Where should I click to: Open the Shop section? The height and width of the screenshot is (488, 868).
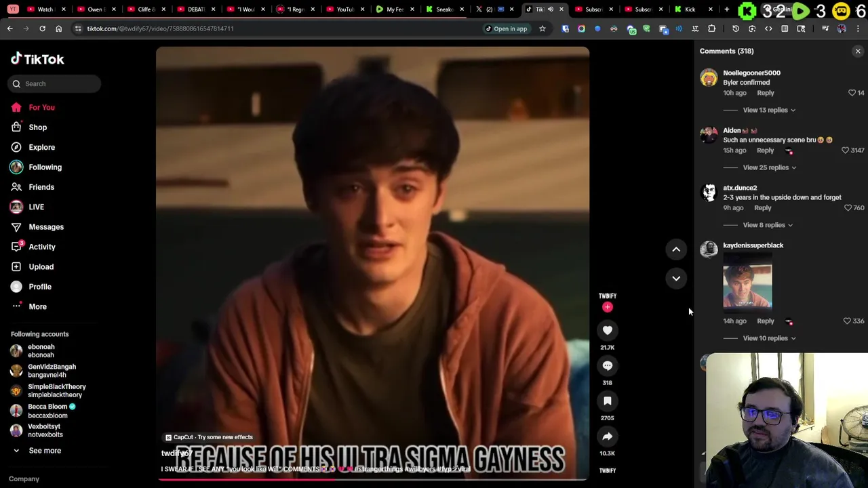tap(37, 127)
